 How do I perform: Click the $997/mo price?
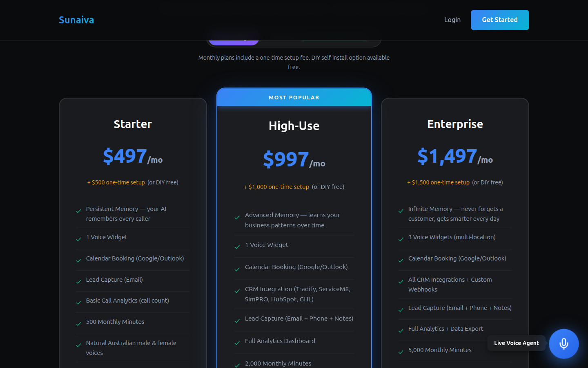[294, 159]
